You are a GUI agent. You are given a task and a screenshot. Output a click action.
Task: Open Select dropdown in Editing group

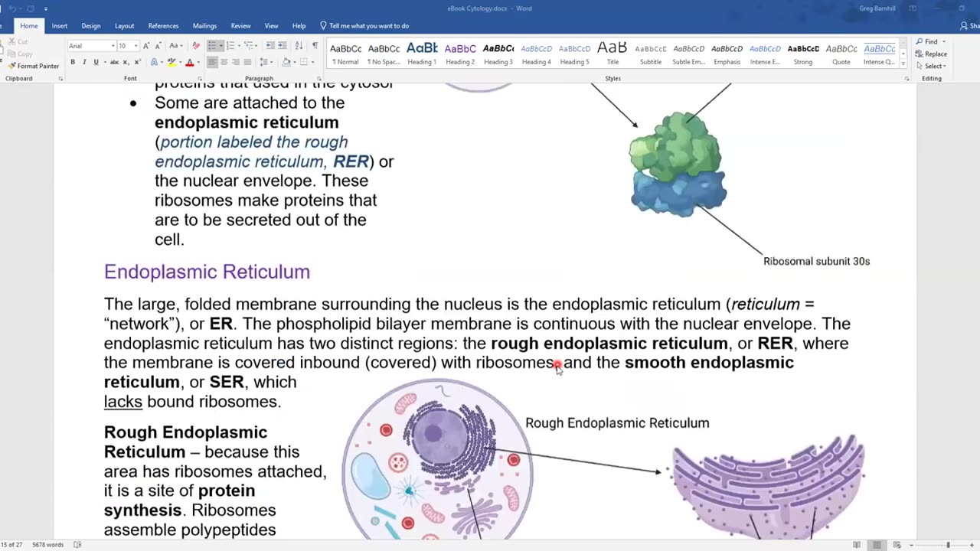coord(931,66)
